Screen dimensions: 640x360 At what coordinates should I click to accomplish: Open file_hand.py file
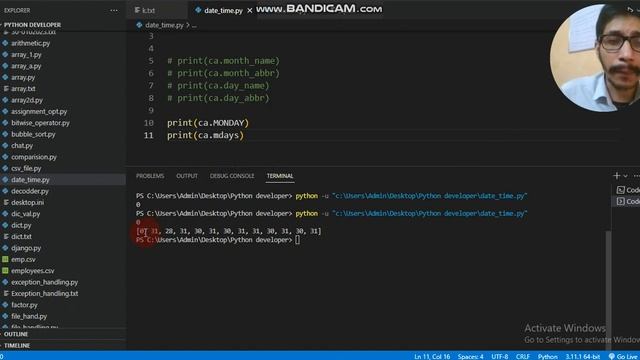point(29,316)
